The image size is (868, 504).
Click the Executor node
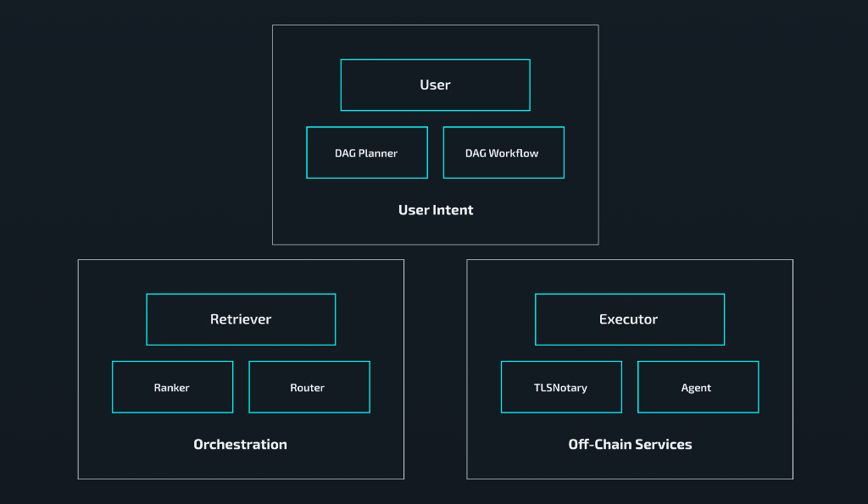630,319
